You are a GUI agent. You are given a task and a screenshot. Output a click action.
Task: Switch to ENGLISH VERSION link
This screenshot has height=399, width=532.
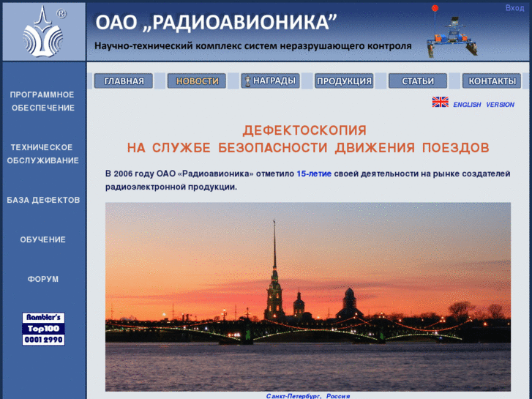[484, 105]
